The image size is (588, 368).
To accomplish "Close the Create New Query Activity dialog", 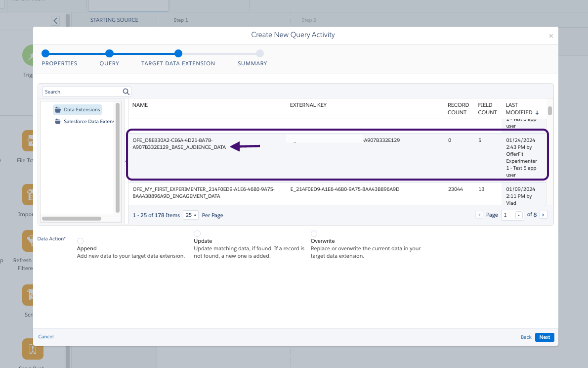I will (x=551, y=36).
